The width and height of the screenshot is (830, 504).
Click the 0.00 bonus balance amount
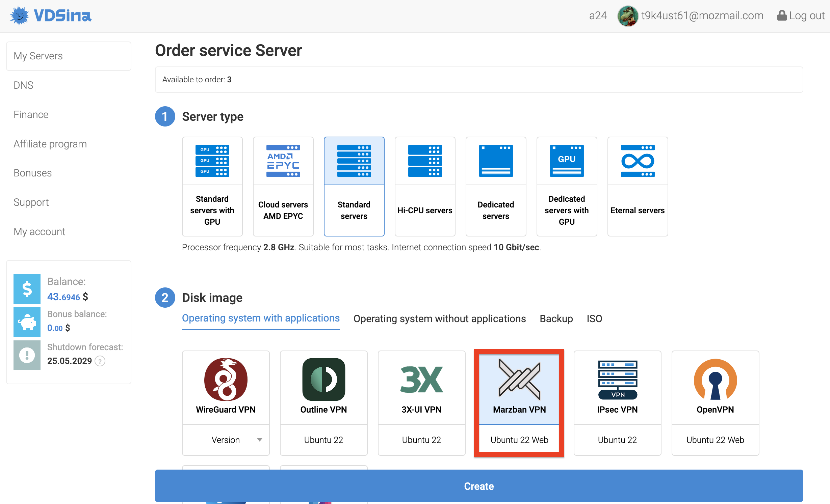(x=55, y=328)
